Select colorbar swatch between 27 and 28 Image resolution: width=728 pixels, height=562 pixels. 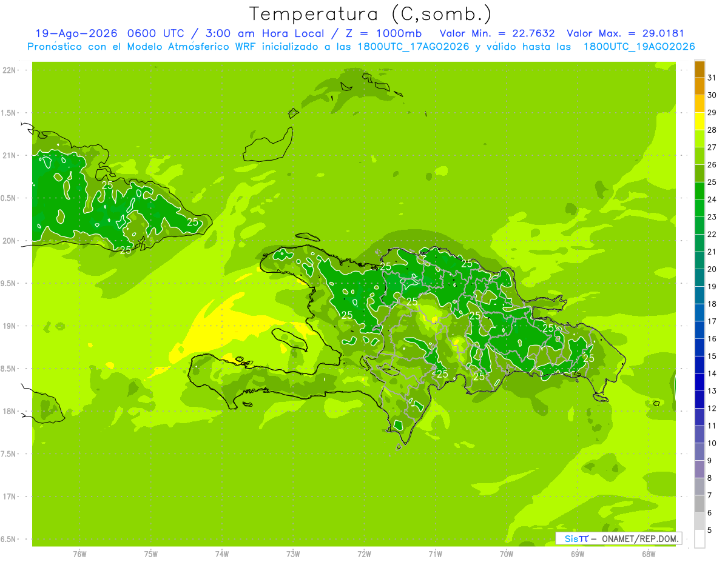(699, 139)
